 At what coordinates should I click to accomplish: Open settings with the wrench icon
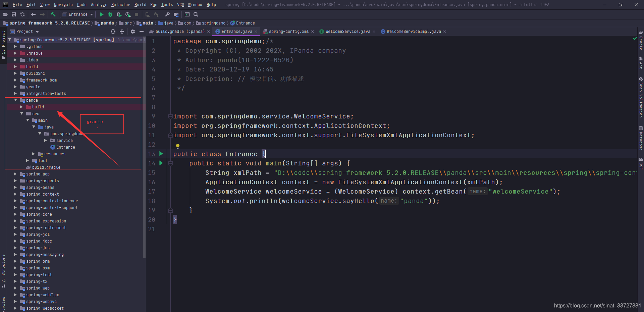point(167,14)
